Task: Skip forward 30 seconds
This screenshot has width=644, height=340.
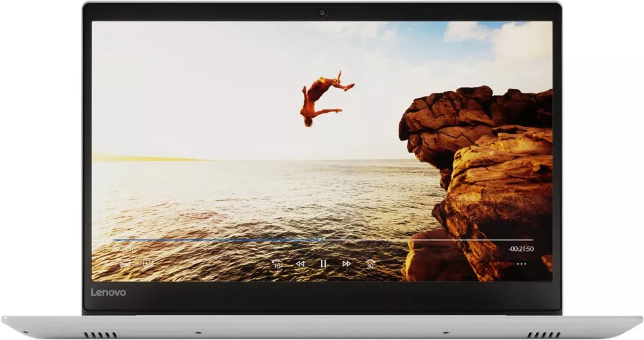Action: click(370, 263)
